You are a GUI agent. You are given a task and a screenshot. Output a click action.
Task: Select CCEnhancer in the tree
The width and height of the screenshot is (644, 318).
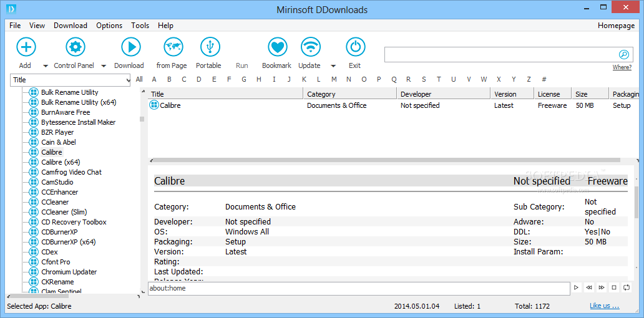click(x=59, y=192)
